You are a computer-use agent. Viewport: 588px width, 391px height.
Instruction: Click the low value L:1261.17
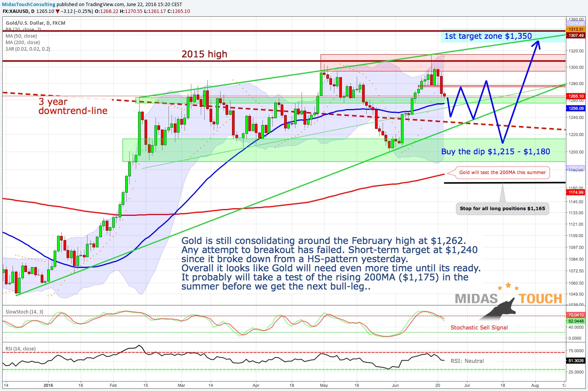point(155,11)
